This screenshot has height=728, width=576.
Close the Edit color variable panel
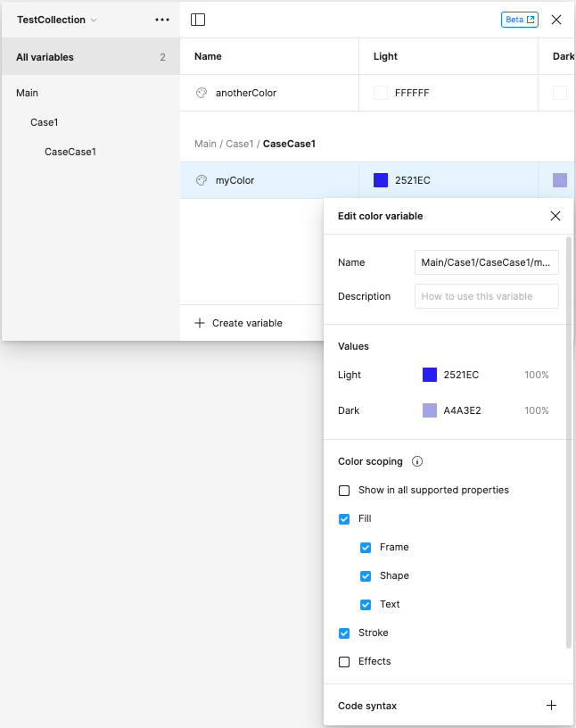555,216
